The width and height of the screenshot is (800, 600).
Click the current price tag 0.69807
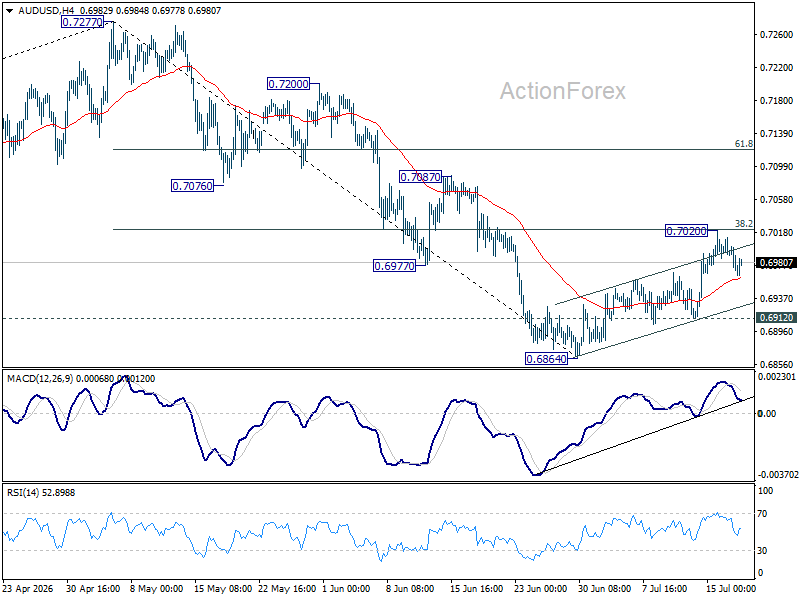776,263
